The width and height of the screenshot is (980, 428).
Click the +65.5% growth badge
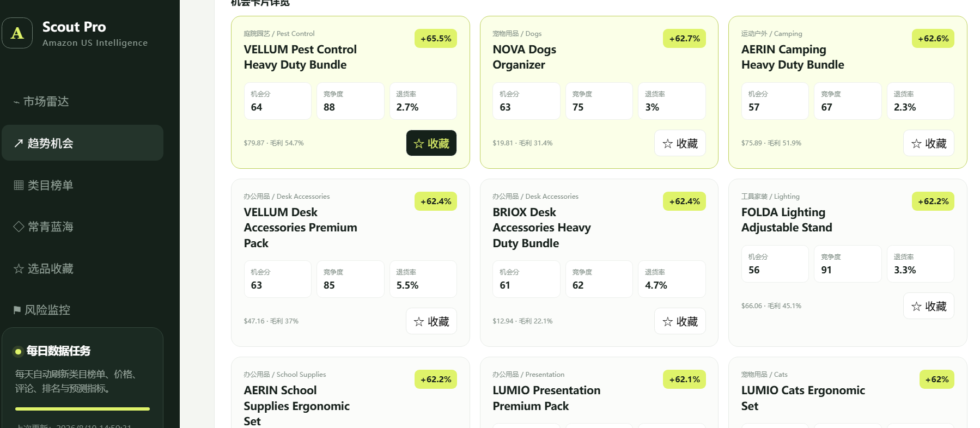tap(436, 39)
